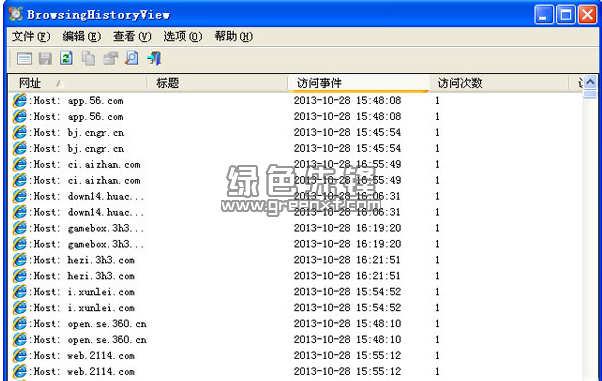Select the second hezi.3h3.com host row
This screenshot has width=602, height=381.
pyautogui.click(x=295, y=276)
